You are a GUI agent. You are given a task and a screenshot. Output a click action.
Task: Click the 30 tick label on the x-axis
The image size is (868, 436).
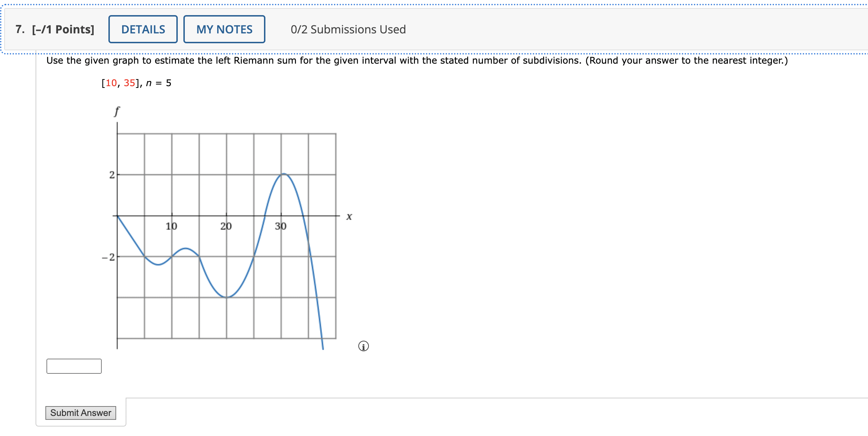coord(281,226)
